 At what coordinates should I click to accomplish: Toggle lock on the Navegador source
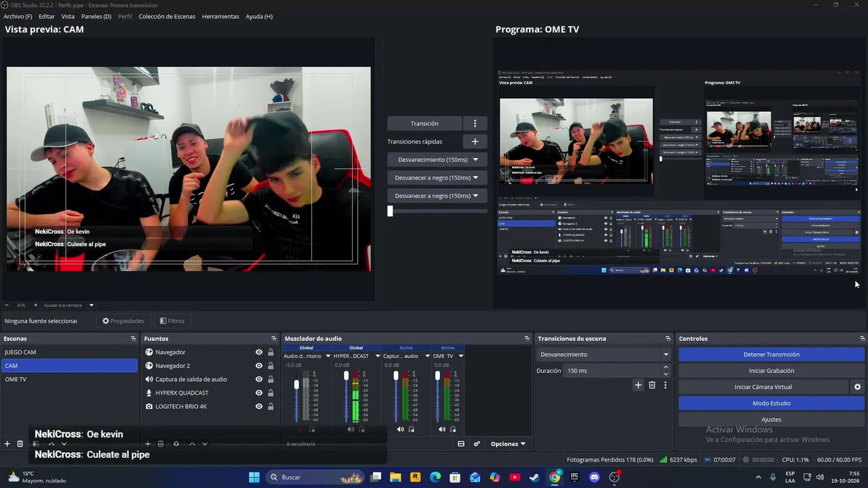[x=271, y=352]
